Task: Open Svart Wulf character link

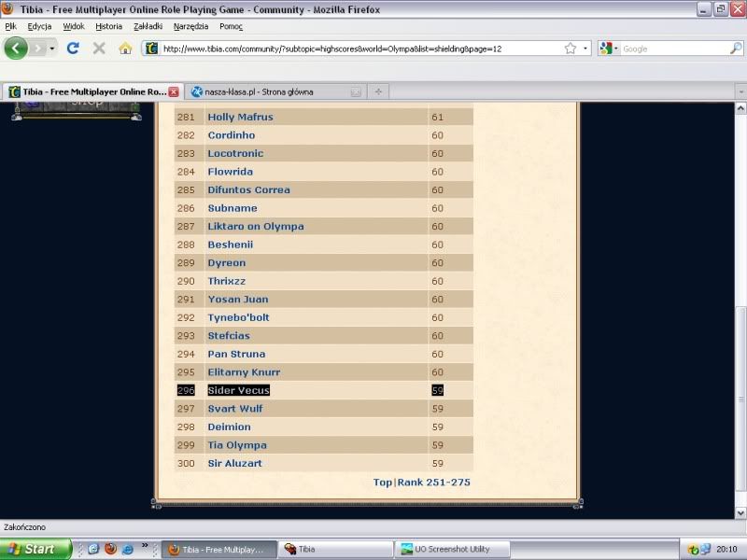Action: (235, 409)
